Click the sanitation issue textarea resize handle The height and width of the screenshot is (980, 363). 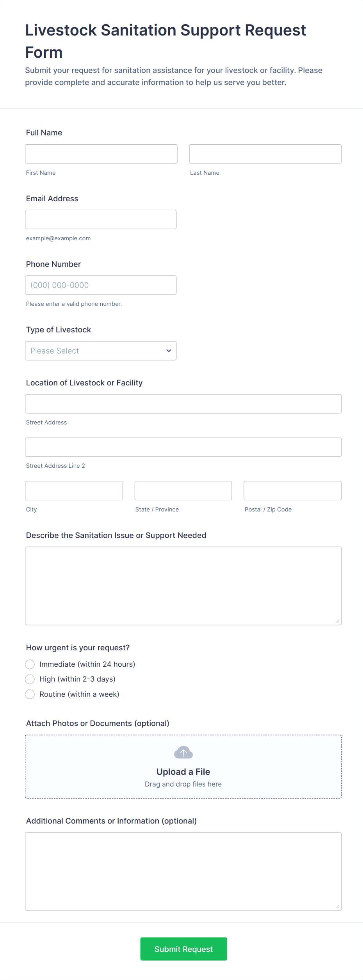[337, 621]
